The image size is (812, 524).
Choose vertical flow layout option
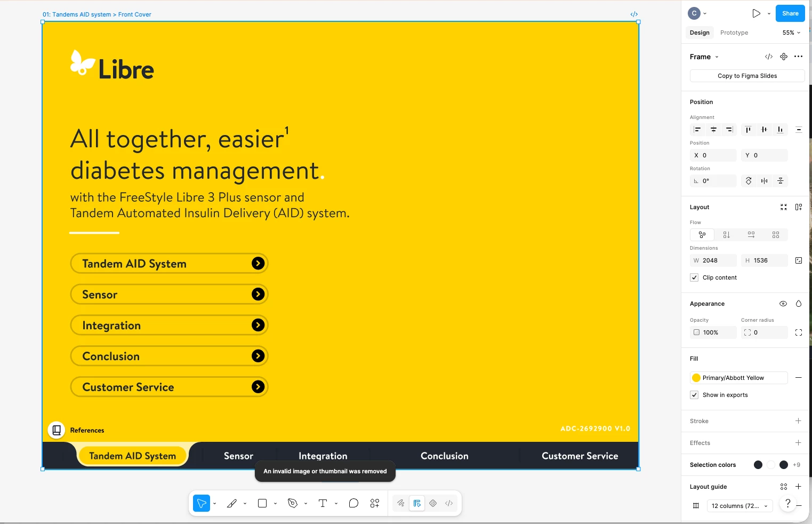(x=726, y=235)
